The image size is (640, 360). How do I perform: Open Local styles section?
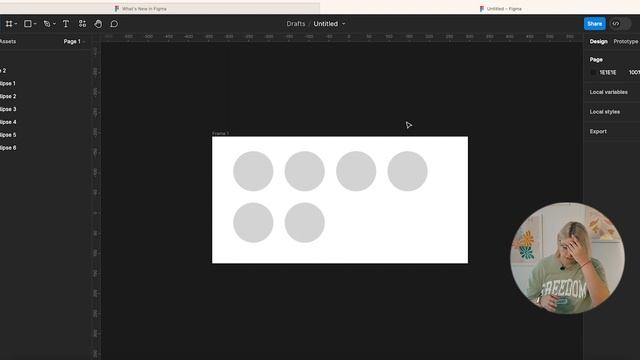coord(604,111)
